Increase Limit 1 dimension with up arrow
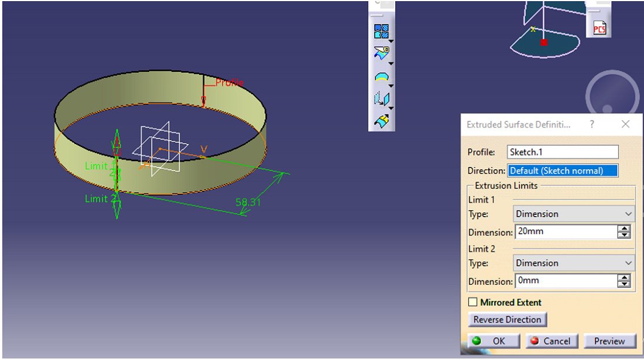 [624, 228]
